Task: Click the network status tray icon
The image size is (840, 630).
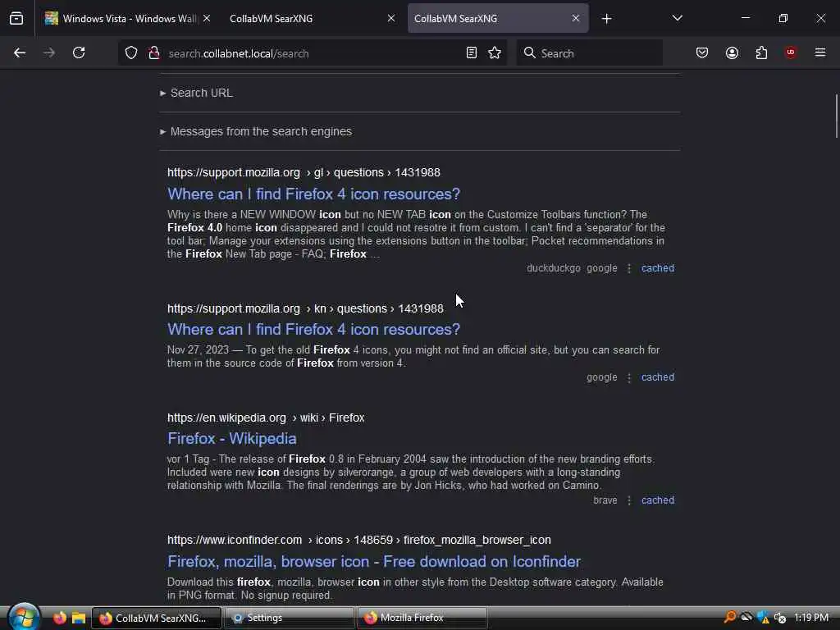Action: tap(746, 618)
